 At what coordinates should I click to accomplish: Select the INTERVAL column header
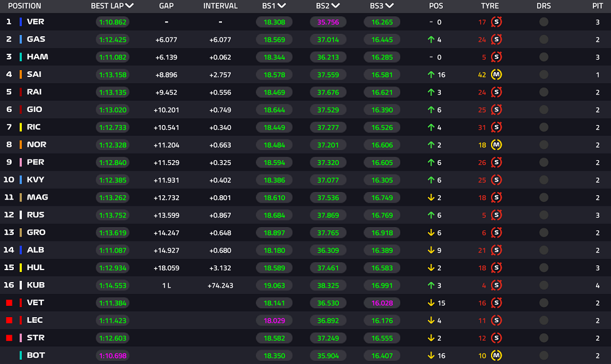pyautogui.click(x=220, y=6)
